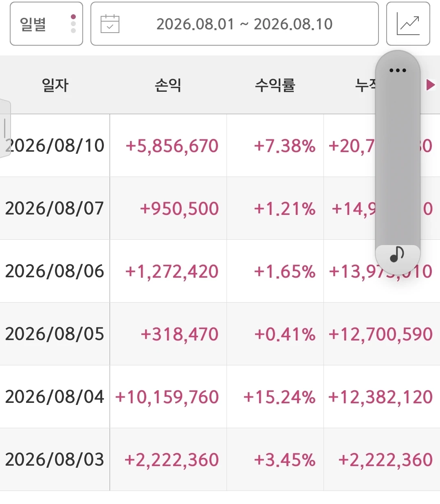Pull out the left edge side handle

(5, 128)
